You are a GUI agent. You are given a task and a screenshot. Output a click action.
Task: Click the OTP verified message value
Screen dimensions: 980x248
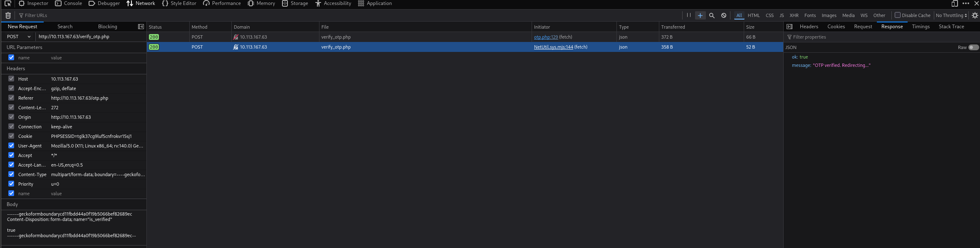coord(841,65)
